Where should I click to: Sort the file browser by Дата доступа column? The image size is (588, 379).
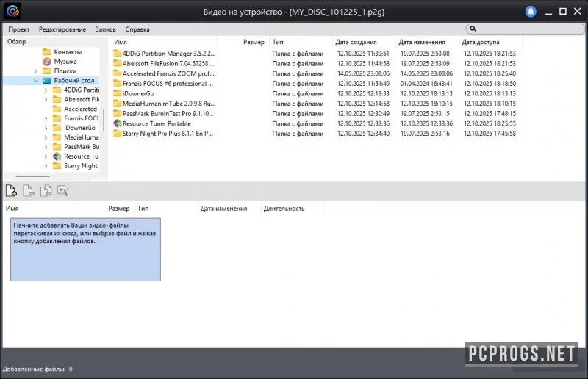pyautogui.click(x=490, y=42)
